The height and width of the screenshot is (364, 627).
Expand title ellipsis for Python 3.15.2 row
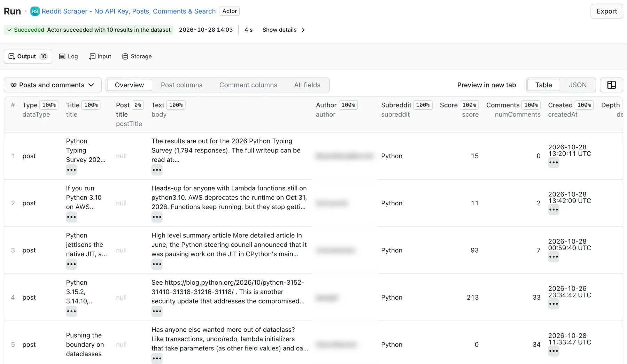pos(71,311)
